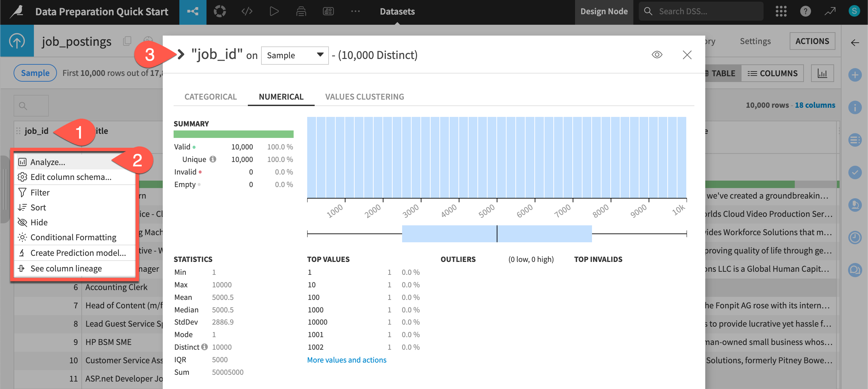Select the code notebooks icon
This screenshot has width=868, height=389.
[x=246, y=11]
